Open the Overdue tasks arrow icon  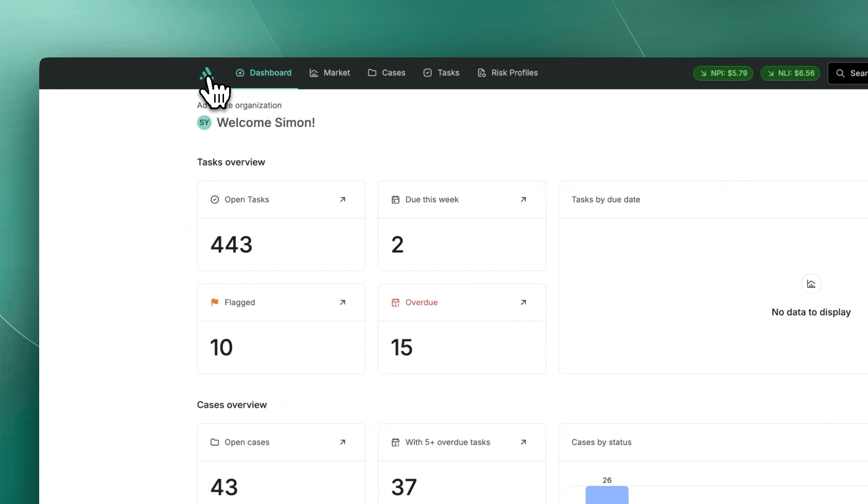[x=523, y=302]
